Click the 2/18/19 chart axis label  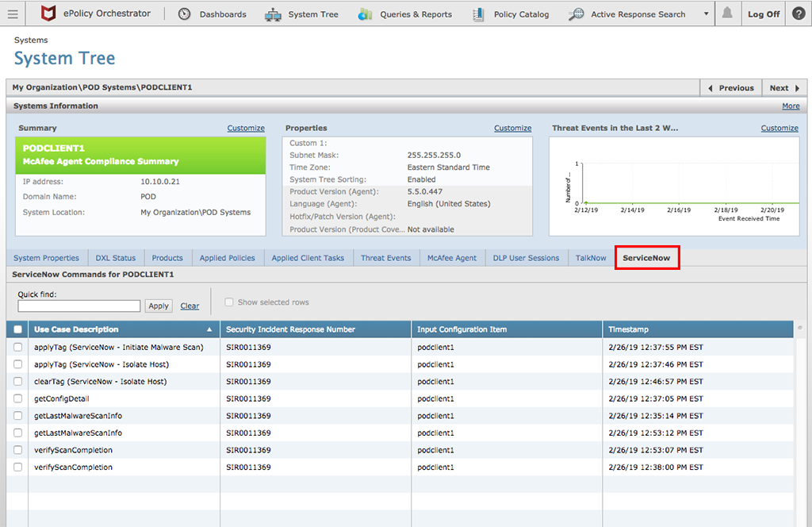pyautogui.click(x=726, y=210)
